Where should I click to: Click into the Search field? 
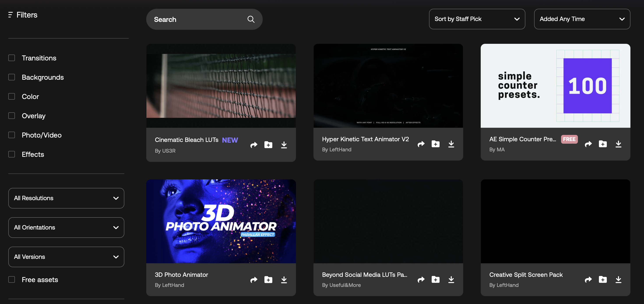(197, 19)
